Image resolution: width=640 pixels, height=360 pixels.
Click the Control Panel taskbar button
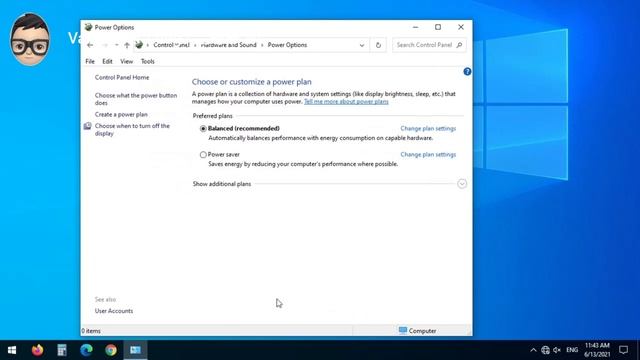(135, 350)
